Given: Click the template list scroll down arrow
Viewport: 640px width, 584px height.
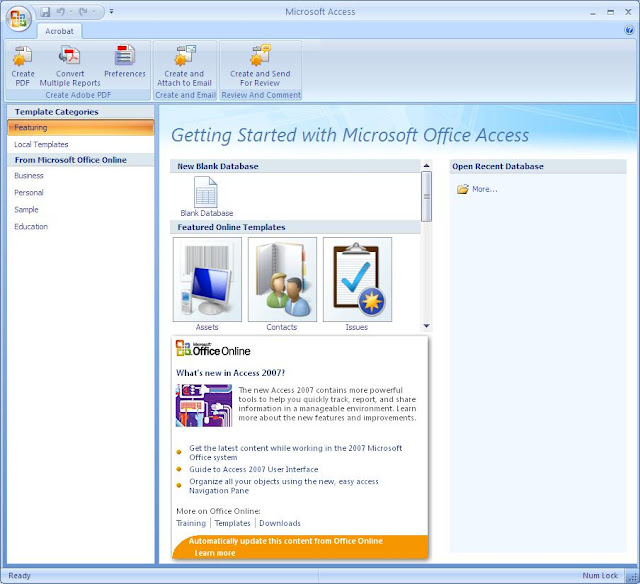Looking at the screenshot, I should pos(426,326).
